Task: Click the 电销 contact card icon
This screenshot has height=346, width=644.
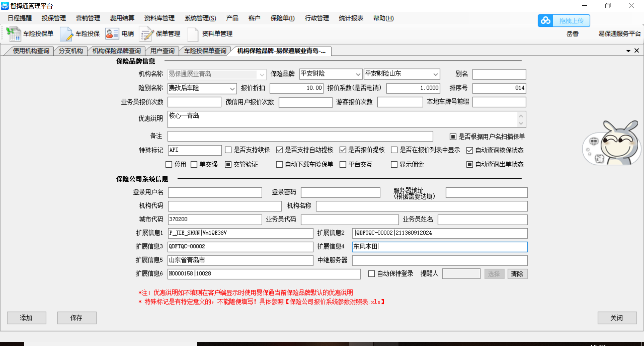Action: [x=112, y=34]
